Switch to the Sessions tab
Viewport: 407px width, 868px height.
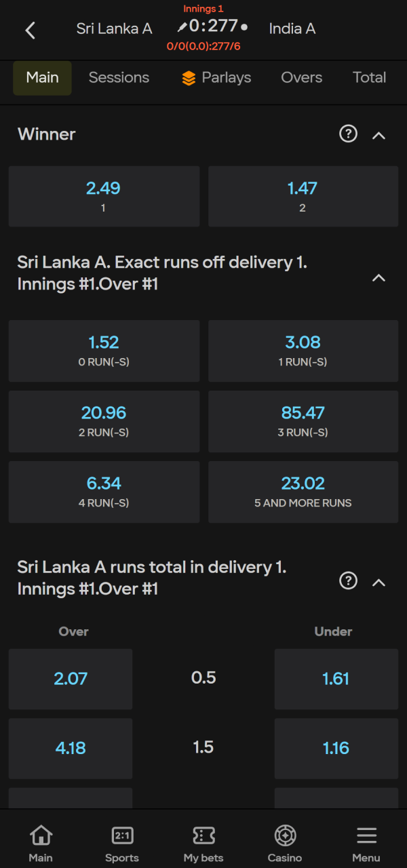[x=119, y=77]
